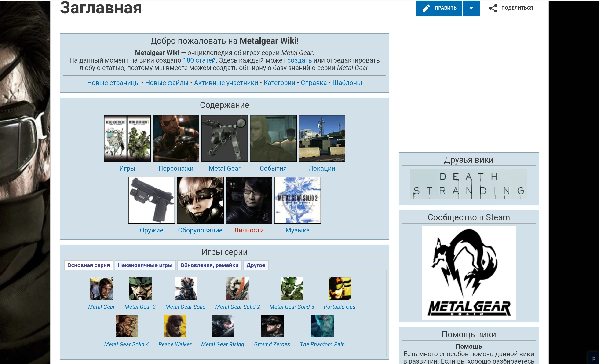Click the Категории link
Image resolution: width=599 pixels, height=364 pixels.
(279, 83)
